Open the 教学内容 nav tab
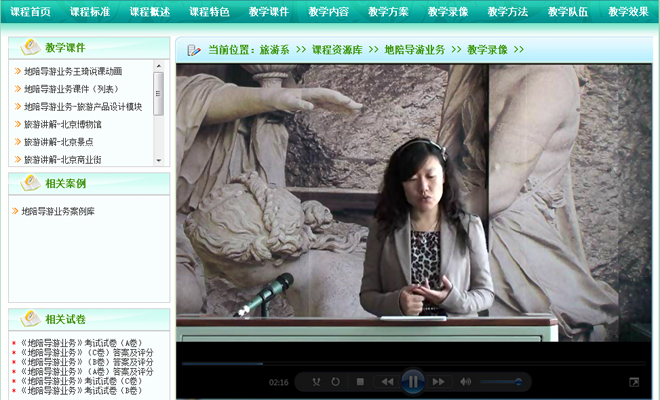This screenshot has width=660, height=400. 328,12
